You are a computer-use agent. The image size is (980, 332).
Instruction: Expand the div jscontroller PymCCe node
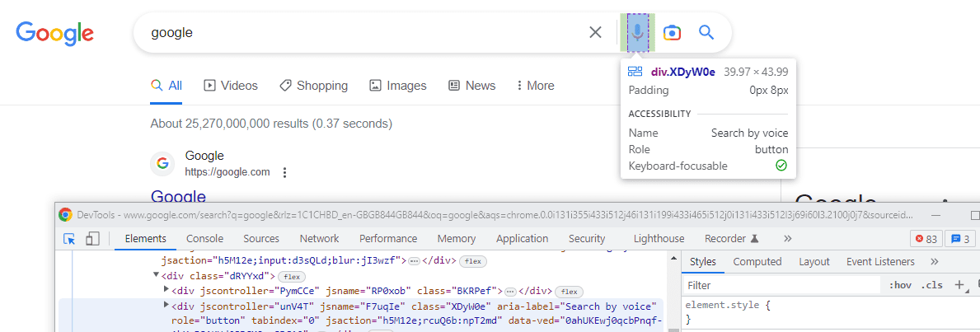(x=166, y=290)
